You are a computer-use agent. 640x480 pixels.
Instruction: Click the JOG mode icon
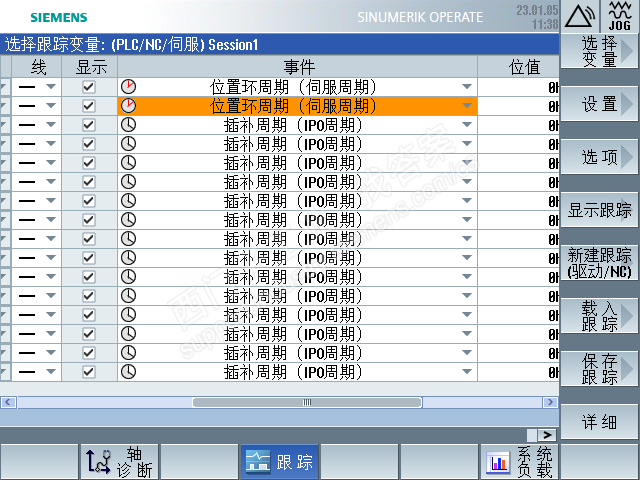(x=620, y=16)
